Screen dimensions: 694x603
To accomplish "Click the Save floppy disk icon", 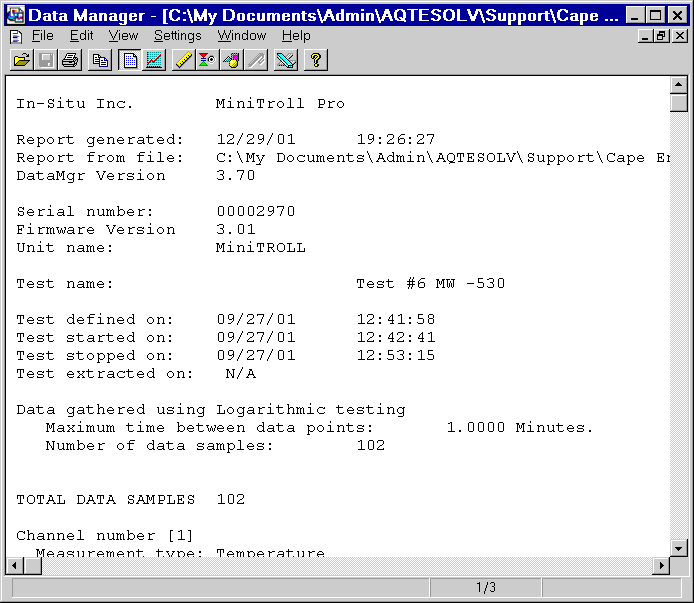I will tap(46, 60).
